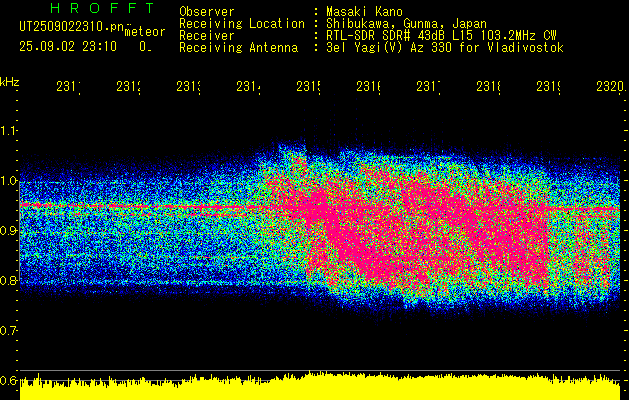Viewport: 629px width, 400px height.
Task: Click the kHz axis unit label
Action: (x=10, y=82)
